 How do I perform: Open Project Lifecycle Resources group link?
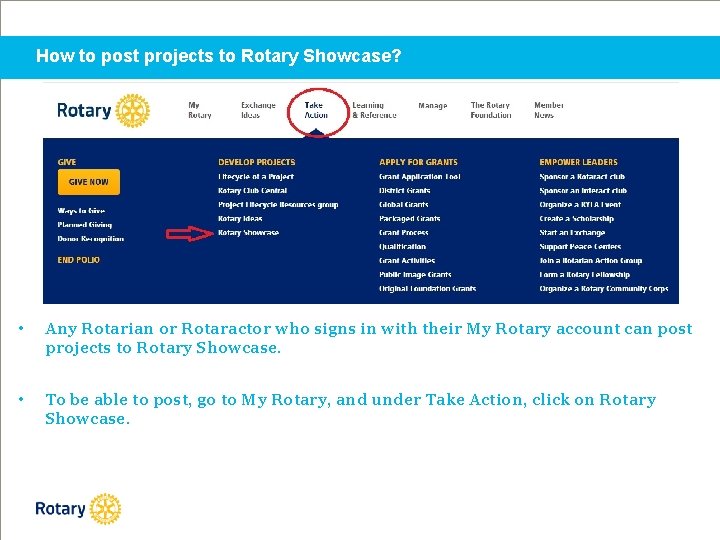click(x=278, y=205)
